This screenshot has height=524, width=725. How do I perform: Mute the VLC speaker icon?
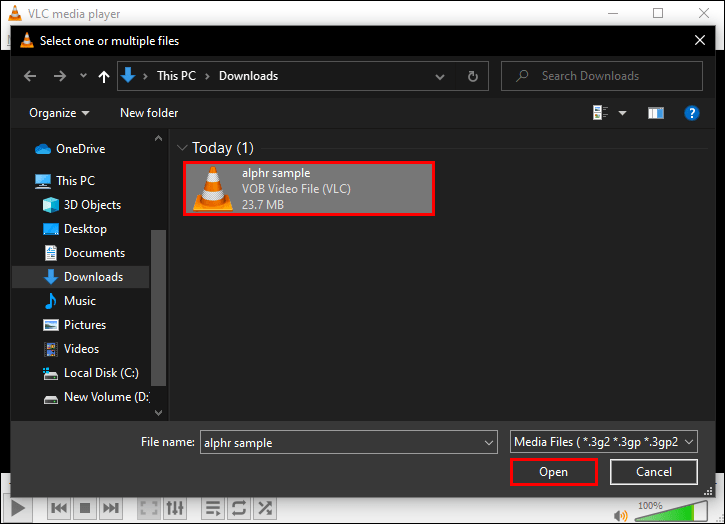click(x=621, y=515)
